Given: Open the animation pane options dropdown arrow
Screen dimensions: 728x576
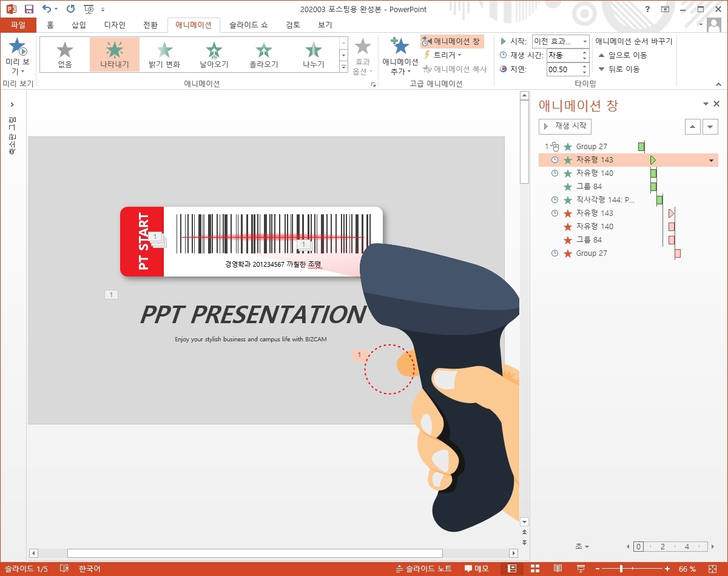Looking at the screenshot, I should pyautogui.click(x=706, y=104).
